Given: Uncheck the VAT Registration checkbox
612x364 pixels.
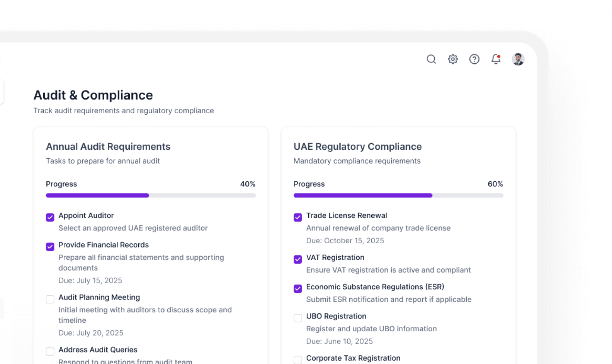Looking at the screenshot, I should 298,259.
